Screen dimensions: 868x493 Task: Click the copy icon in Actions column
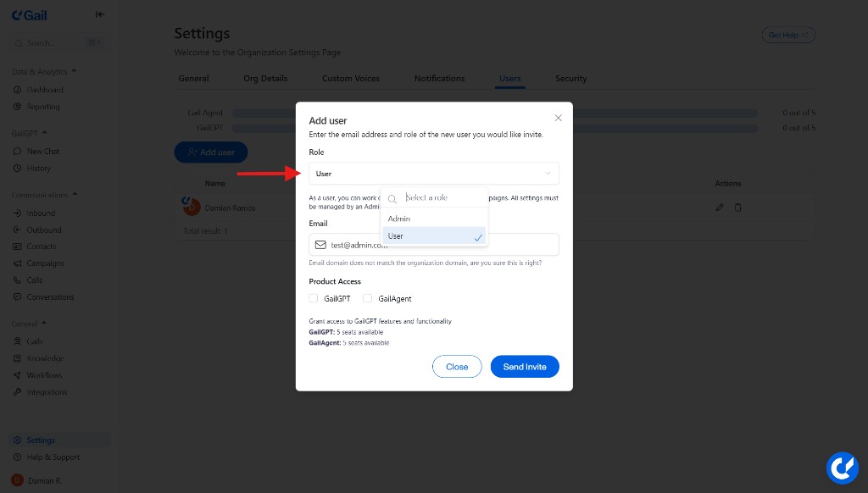point(737,208)
